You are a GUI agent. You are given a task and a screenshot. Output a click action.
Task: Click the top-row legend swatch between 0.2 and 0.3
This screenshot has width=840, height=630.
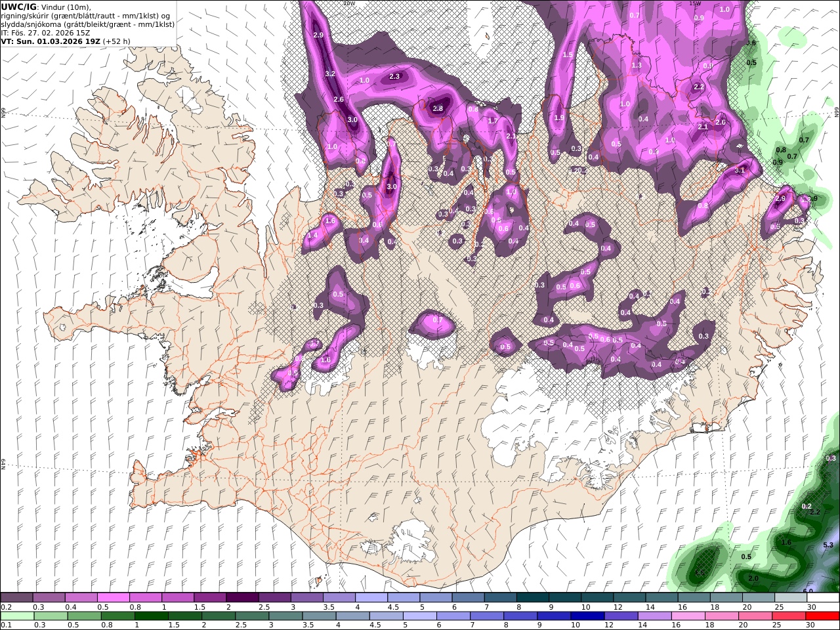point(17,598)
